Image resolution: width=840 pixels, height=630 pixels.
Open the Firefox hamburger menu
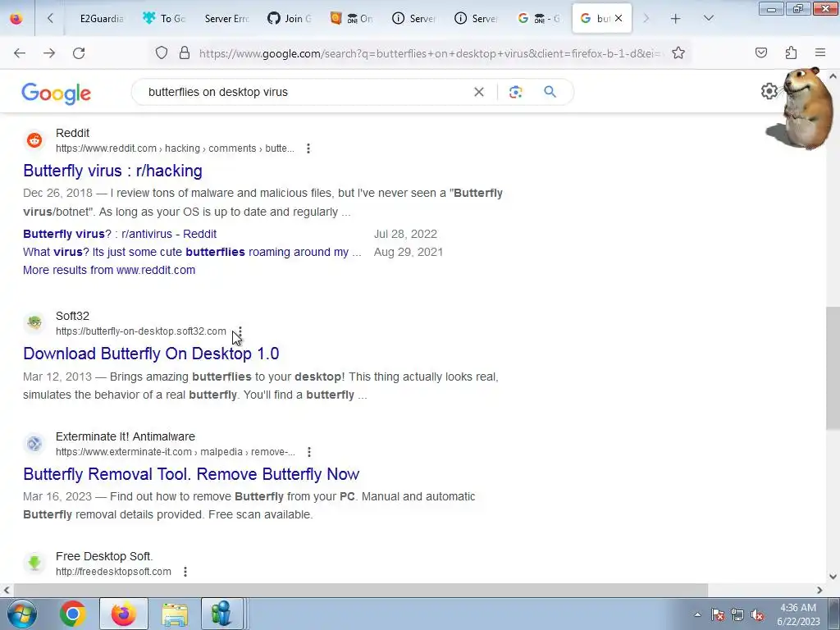click(x=820, y=52)
